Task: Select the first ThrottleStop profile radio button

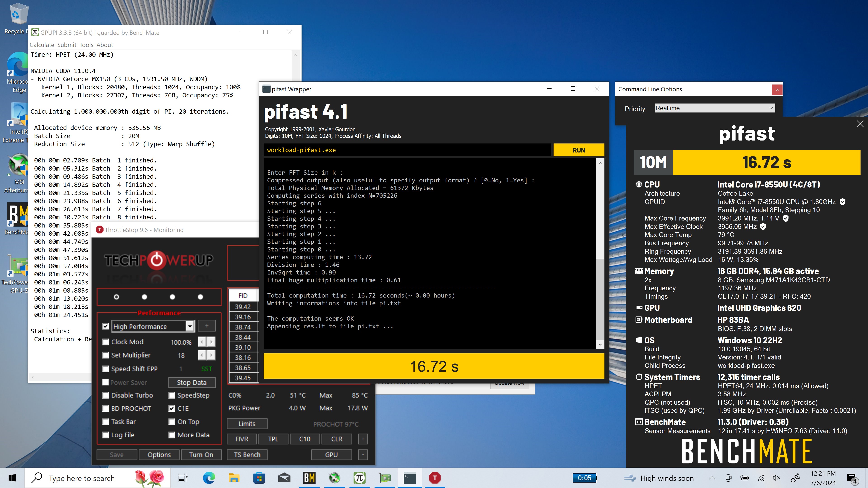Action: [116, 297]
